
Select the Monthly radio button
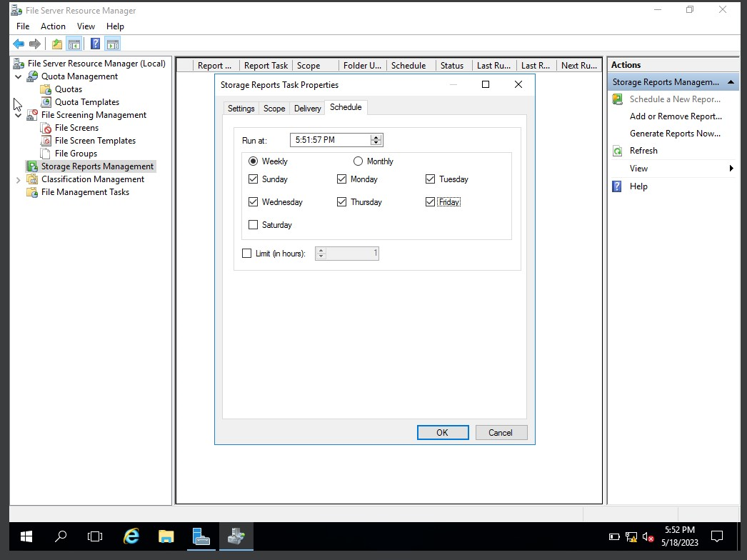358,161
